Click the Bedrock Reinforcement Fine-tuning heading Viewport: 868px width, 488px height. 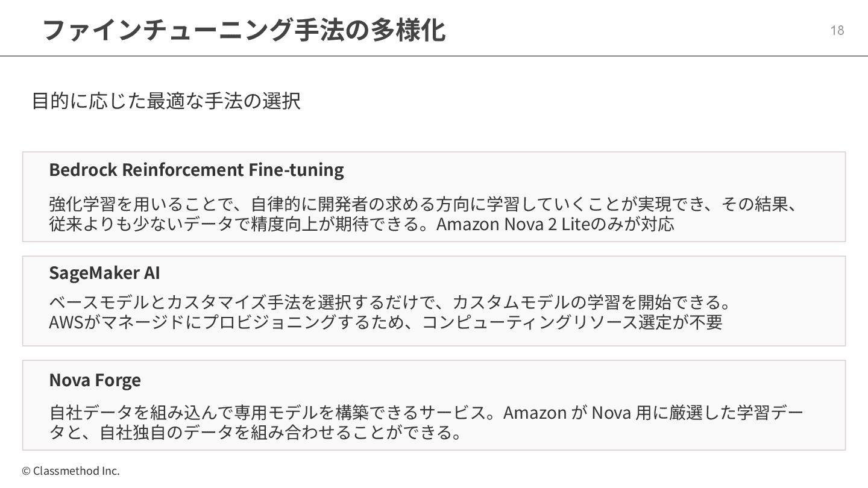coord(197,169)
